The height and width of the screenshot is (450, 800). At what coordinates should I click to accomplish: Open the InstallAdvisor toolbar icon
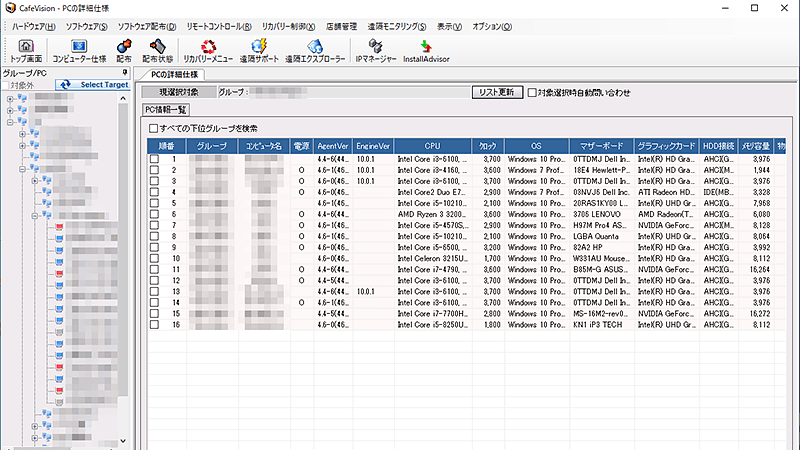426,51
